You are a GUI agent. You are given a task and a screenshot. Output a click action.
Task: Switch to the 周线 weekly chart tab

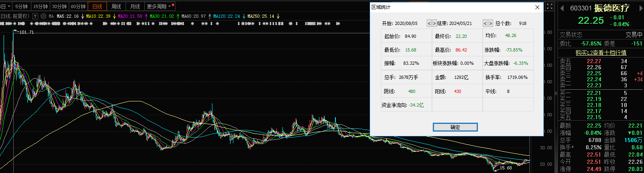(116, 6)
